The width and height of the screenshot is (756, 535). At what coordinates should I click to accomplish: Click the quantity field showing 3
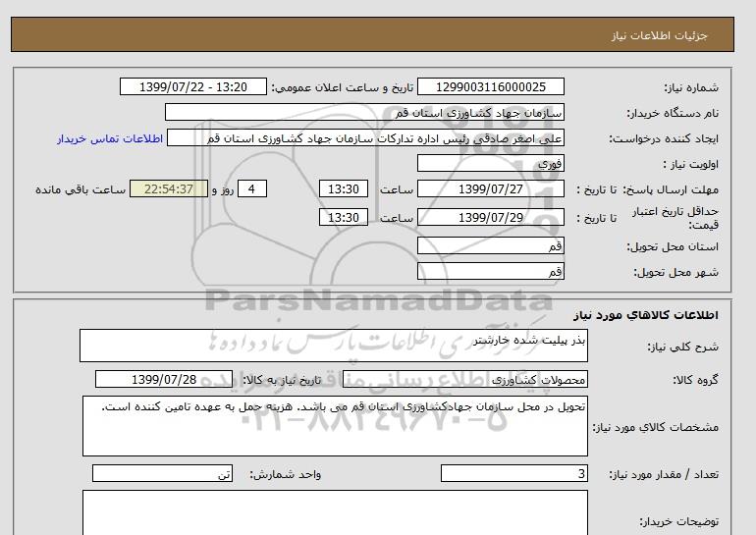pos(514,474)
